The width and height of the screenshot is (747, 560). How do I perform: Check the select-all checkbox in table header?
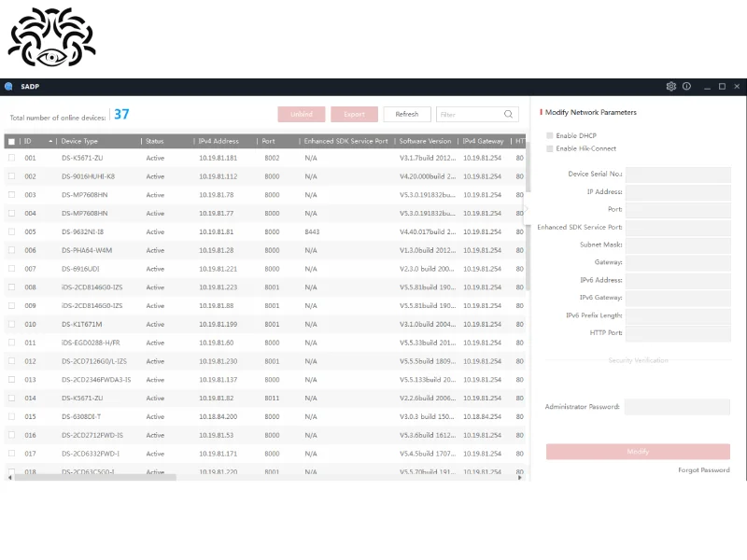[11, 141]
